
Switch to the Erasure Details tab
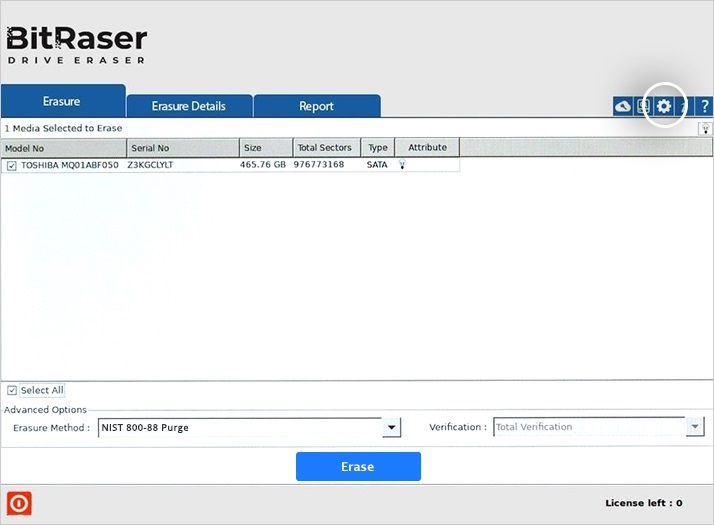click(x=189, y=106)
